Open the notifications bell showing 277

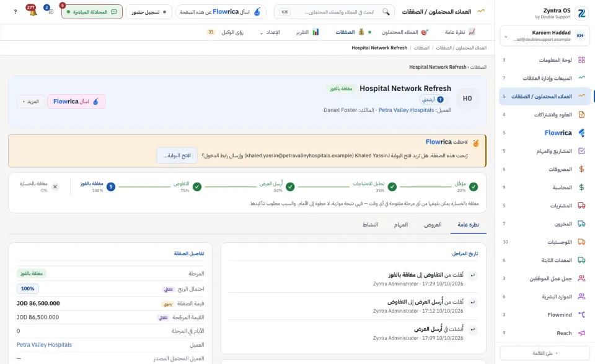pos(32,11)
